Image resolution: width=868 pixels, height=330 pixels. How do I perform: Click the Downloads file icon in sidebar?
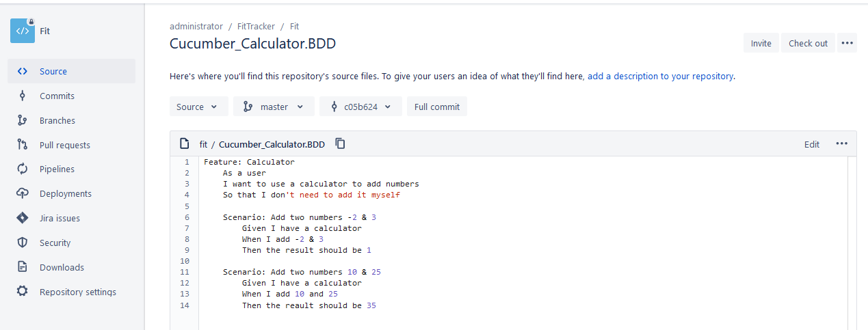(x=23, y=267)
